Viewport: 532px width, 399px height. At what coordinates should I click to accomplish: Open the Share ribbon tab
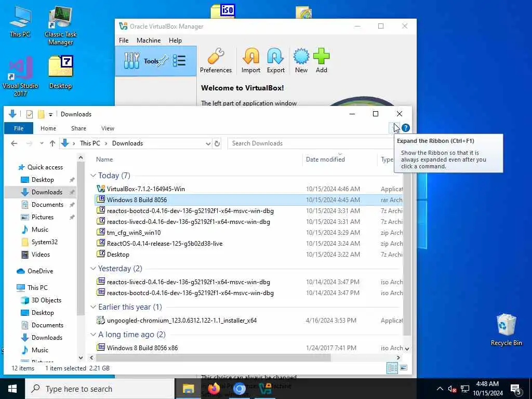(x=78, y=128)
